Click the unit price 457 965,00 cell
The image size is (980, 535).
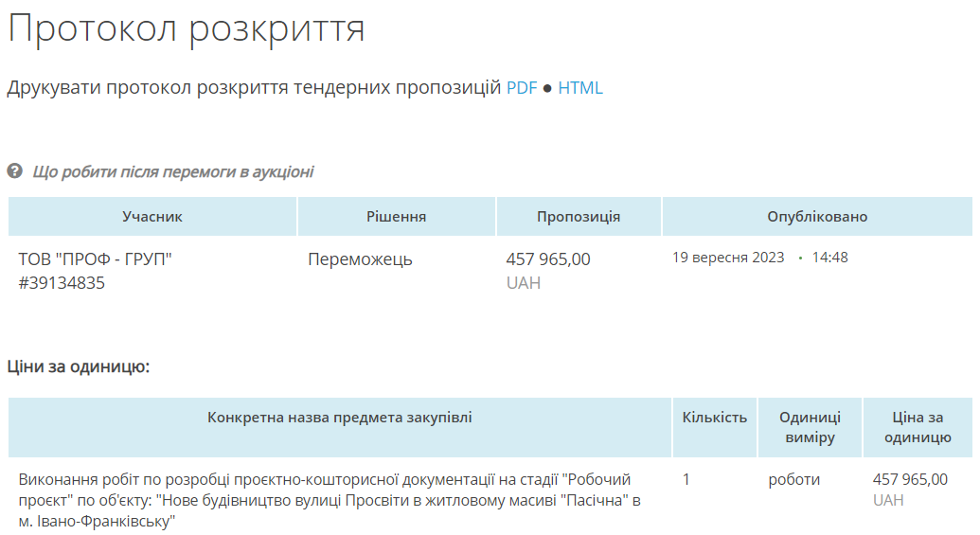910,479
